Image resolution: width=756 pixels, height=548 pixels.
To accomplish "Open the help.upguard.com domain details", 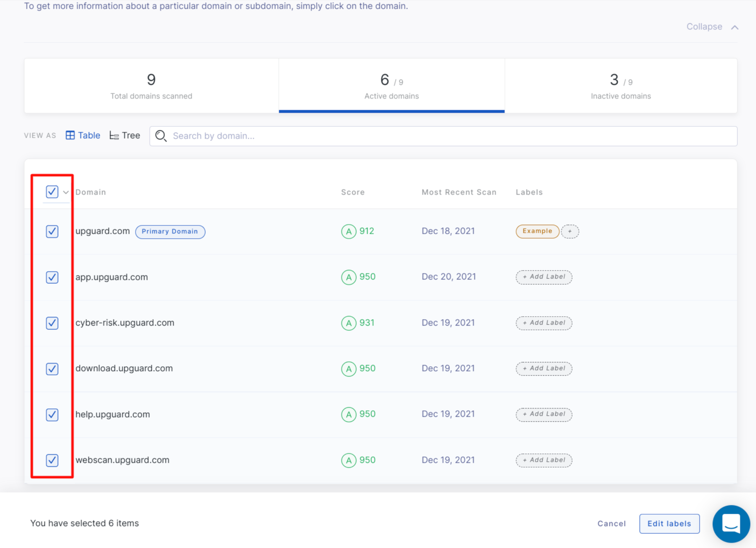I will click(x=113, y=415).
